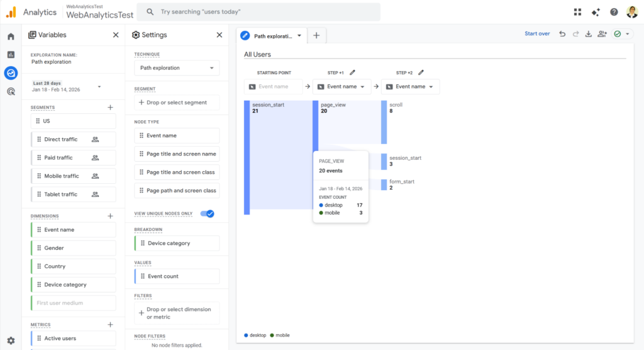Open Admin settings gear icon
The height and width of the screenshot is (350, 644).
coord(11,340)
